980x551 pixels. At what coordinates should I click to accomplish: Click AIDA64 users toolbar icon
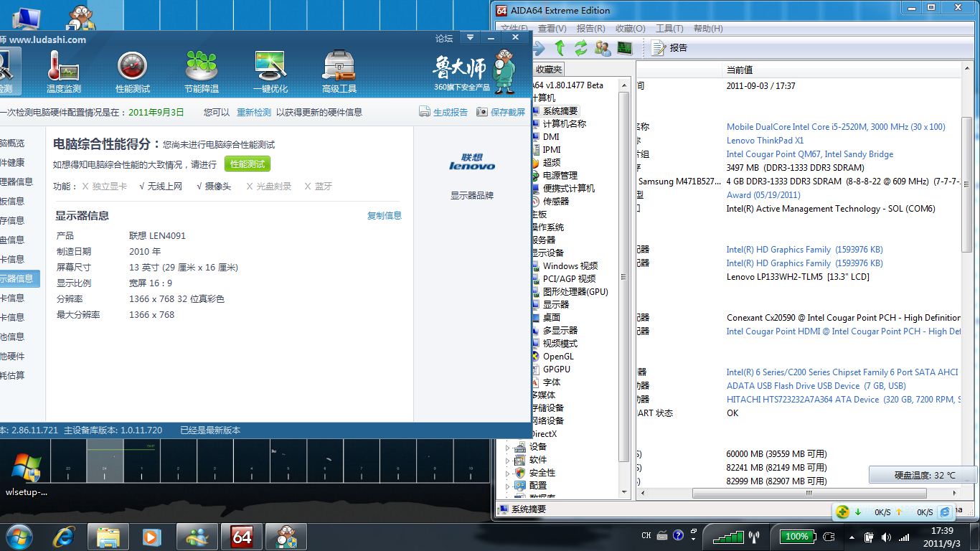pos(603,48)
